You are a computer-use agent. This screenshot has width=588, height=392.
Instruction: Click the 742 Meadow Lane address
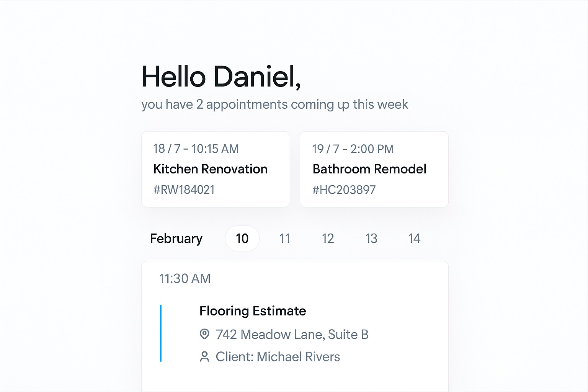pos(292,335)
